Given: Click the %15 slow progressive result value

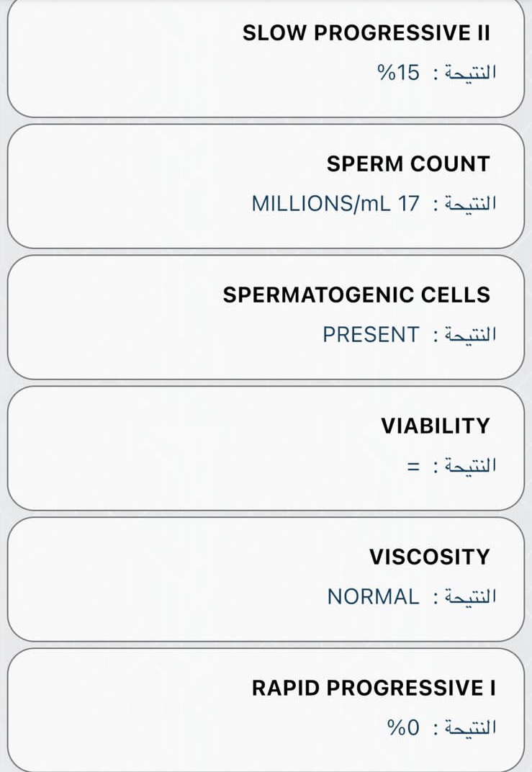Looking at the screenshot, I should click(x=398, y=73).
